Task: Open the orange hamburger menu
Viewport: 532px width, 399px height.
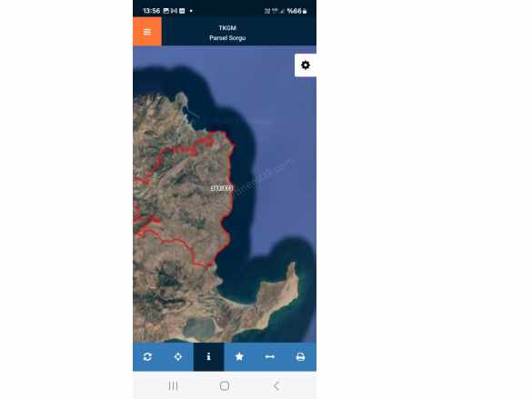Action: 147,32
